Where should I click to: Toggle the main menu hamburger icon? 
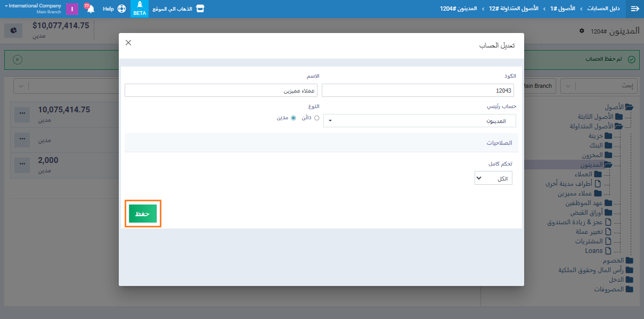(x=634, y=9)
